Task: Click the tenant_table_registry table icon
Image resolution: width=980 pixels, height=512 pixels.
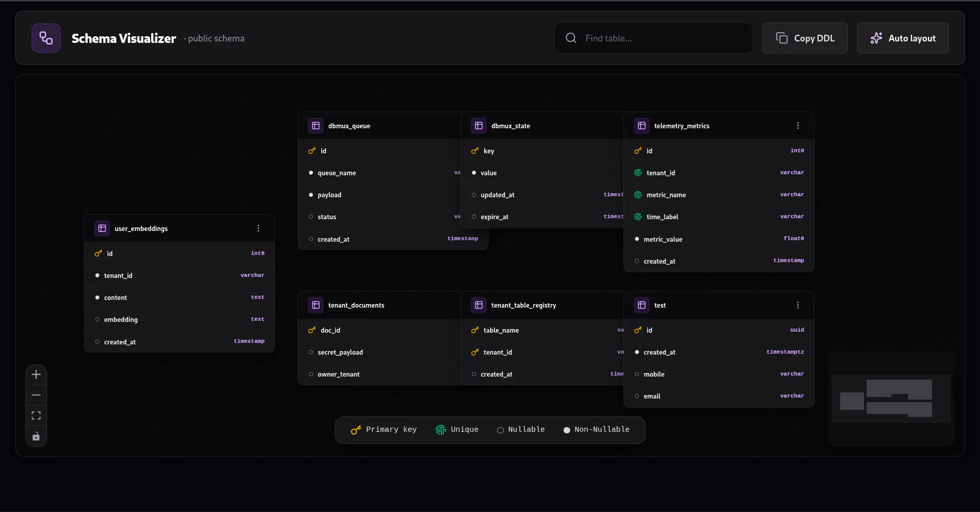Action: coord(479,305)
